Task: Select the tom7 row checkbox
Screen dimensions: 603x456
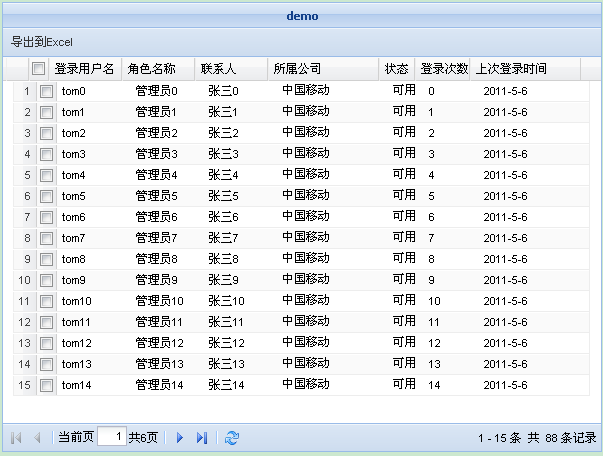Action: [47, 238]
